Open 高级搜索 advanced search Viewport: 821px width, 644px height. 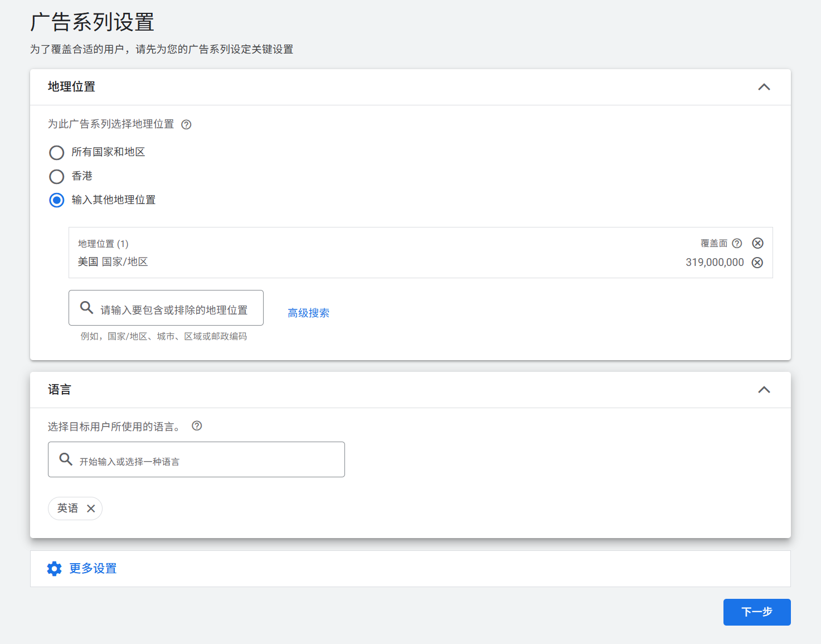[x=308, y=313]
